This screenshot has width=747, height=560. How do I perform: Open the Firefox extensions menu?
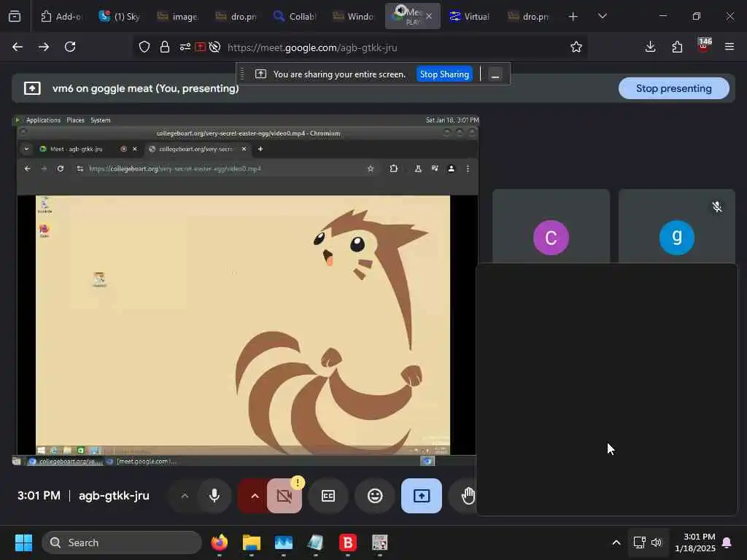(x=677, y=47)
